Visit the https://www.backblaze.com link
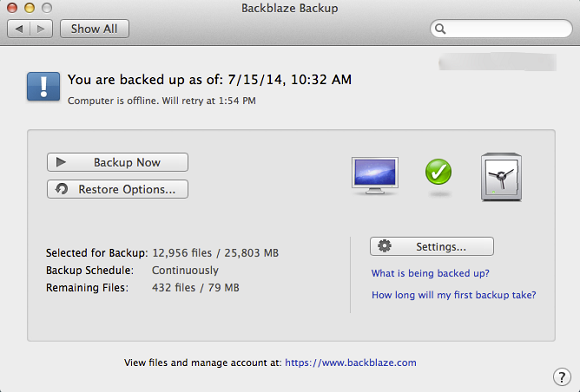Viewport: 580px width, 392px height. coord(351,362)
